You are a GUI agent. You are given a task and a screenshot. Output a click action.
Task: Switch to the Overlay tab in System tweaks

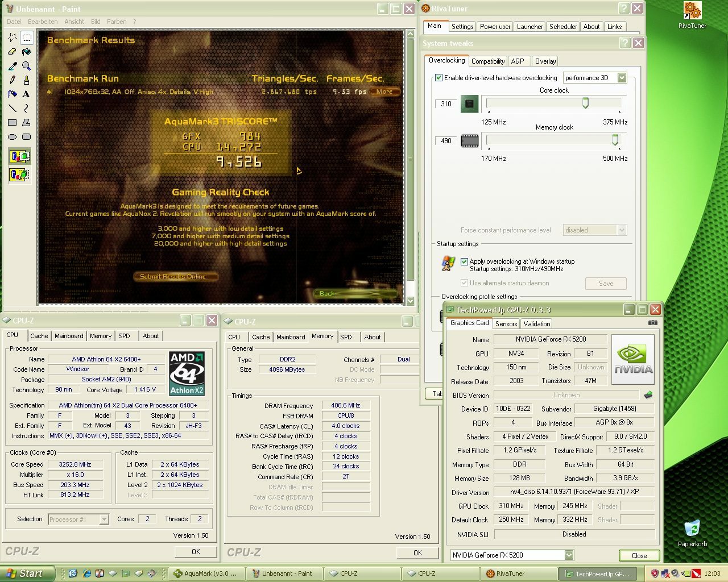pos(545,61)
